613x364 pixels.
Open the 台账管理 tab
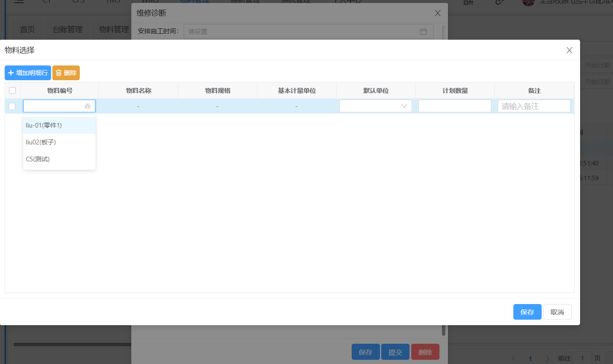coord(68,30)
